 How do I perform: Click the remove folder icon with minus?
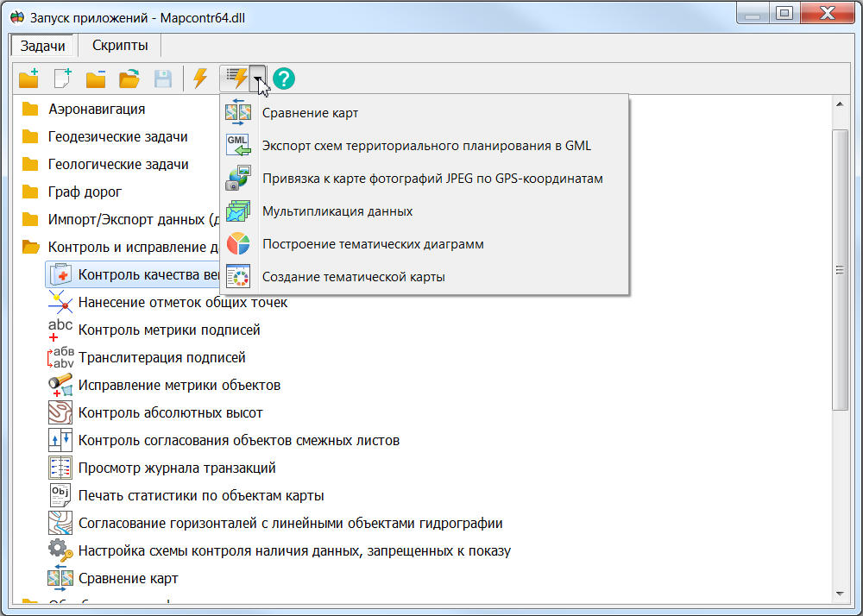click(x=96, y=79)
